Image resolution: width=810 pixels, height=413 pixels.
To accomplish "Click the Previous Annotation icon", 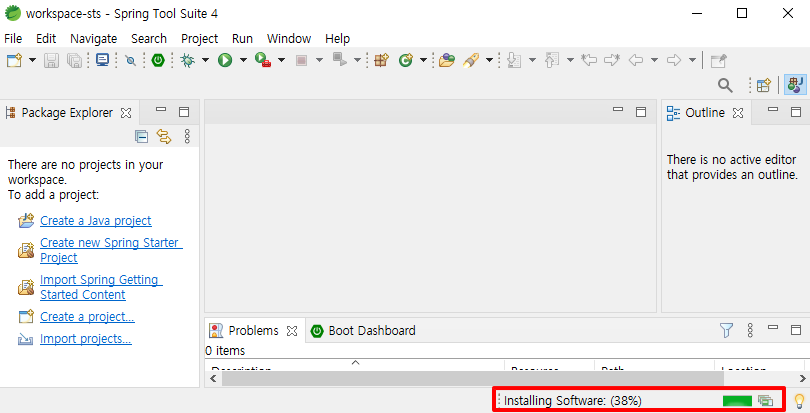I will coord(552,60).
